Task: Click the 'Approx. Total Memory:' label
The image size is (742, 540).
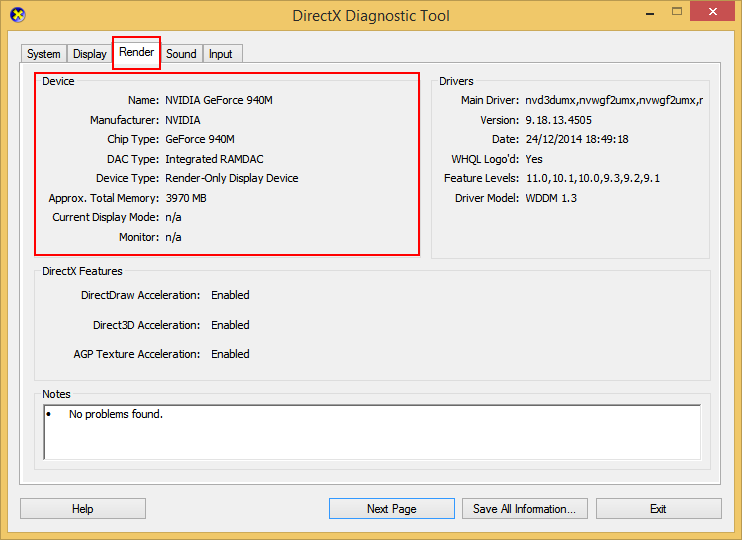Action: point(104,198)
